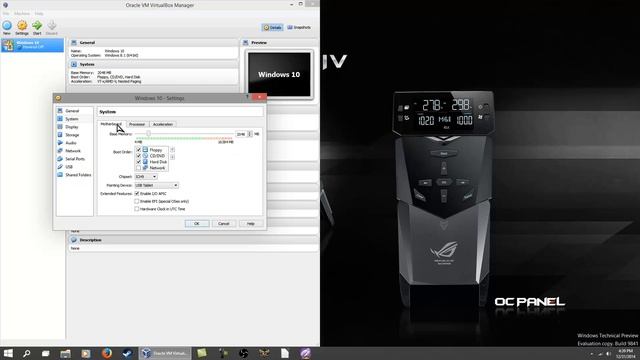
Task: Click the Base Memory spin arrows
Action: (250, 134)
